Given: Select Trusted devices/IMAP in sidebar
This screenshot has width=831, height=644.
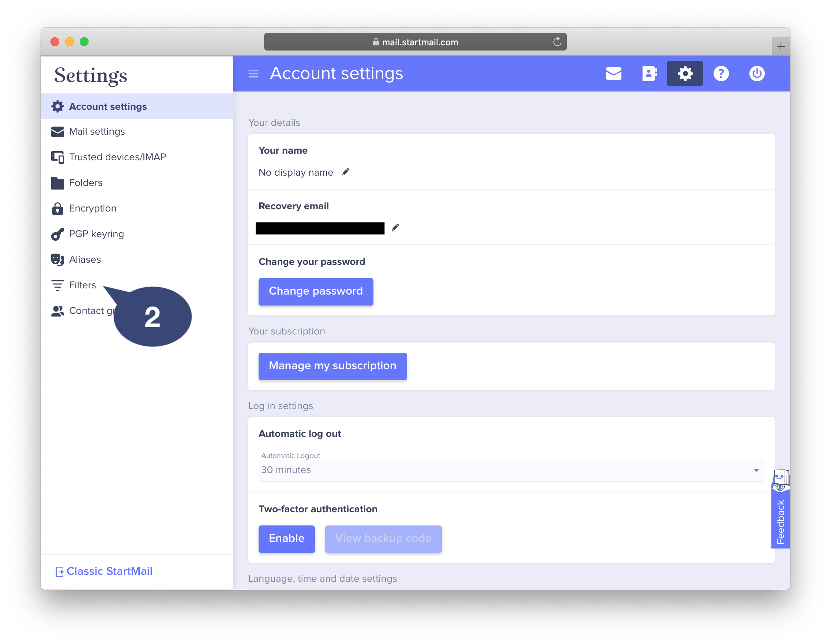Looking at the screenshot, I should [x=117, y=157].
